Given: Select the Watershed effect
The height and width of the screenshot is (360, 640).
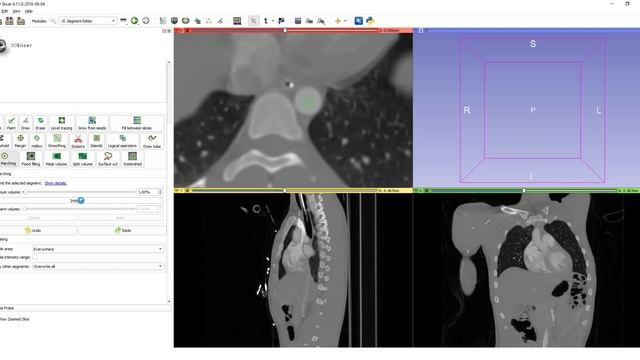Looking at the screenshot, I should 132,159.
